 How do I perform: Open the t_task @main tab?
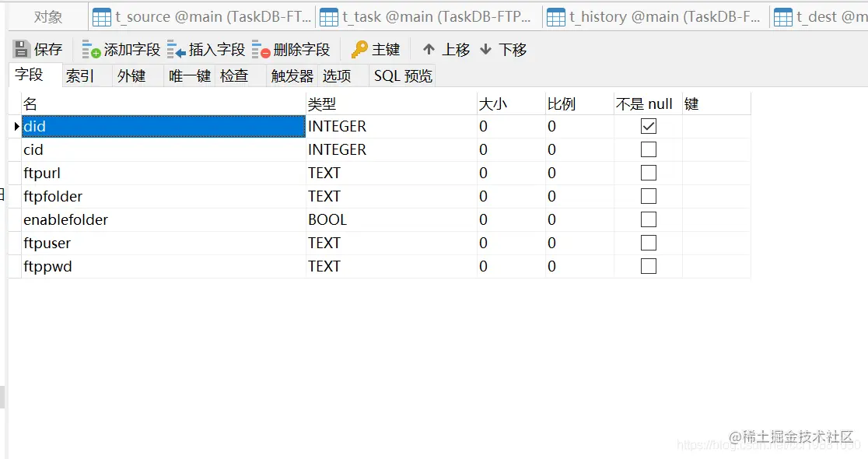click(429, 17)
